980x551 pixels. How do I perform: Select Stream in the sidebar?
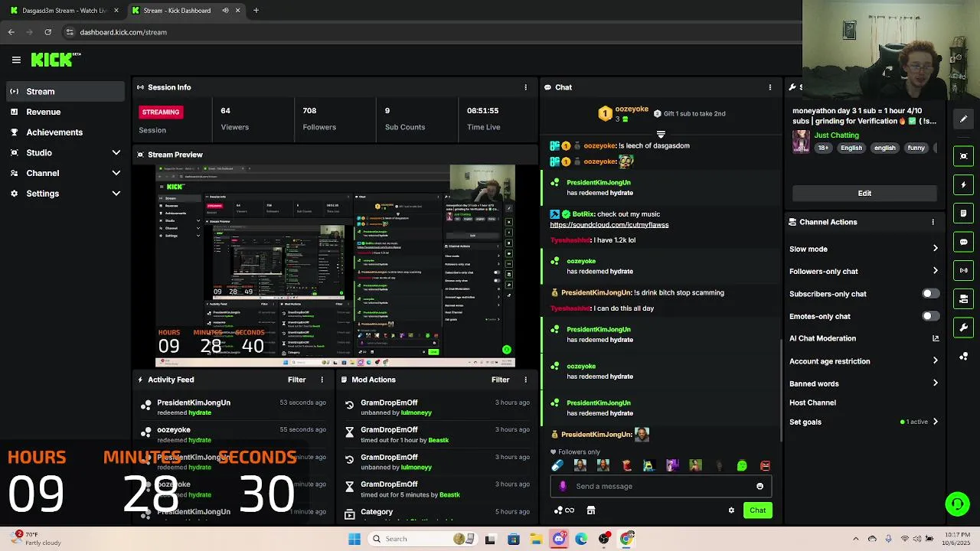(65, 92)
